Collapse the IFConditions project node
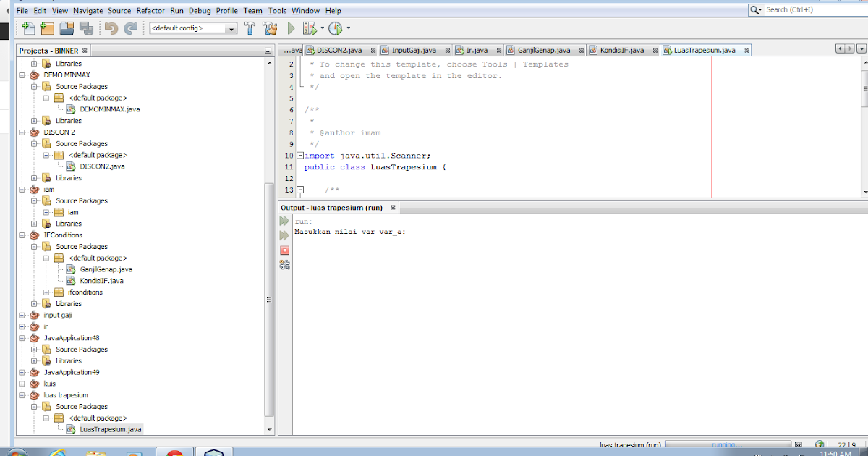868x456 pixels. pos(23,235)
